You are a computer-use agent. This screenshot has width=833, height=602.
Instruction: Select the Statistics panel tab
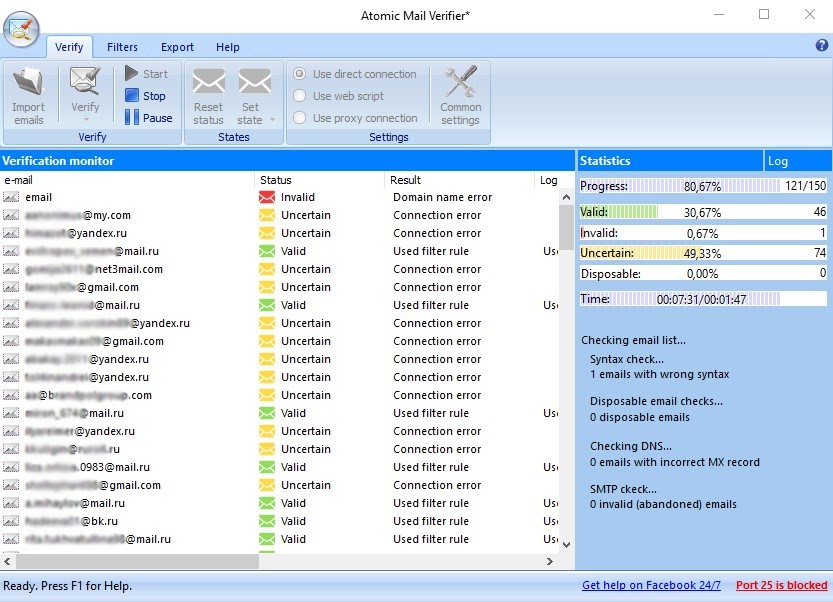(x=669, y=161)
